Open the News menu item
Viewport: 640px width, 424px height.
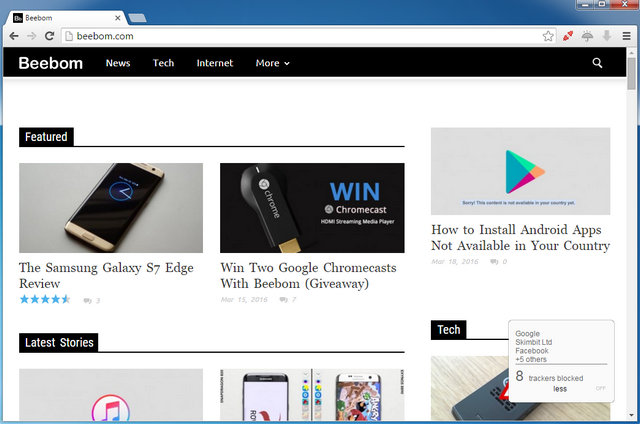118,63
